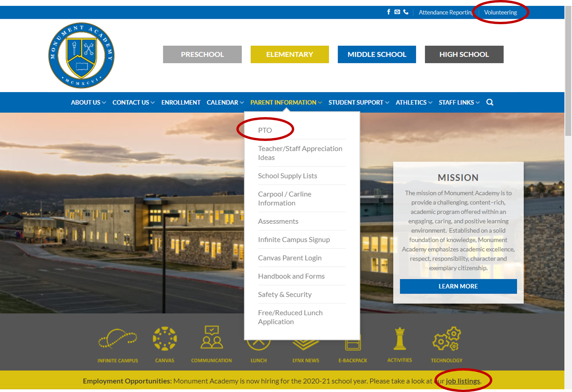
Task: Expand the About Us menu
Action: click(x=88, y=102)
